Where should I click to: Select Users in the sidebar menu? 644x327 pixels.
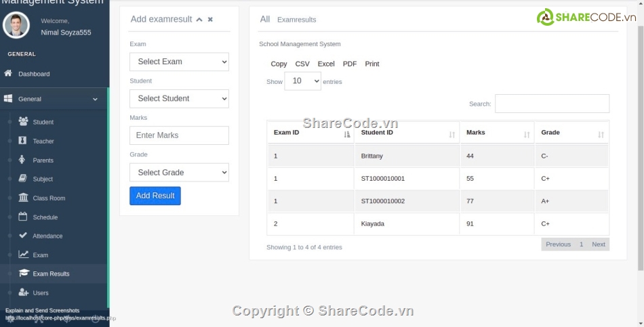tap(41, 293)
